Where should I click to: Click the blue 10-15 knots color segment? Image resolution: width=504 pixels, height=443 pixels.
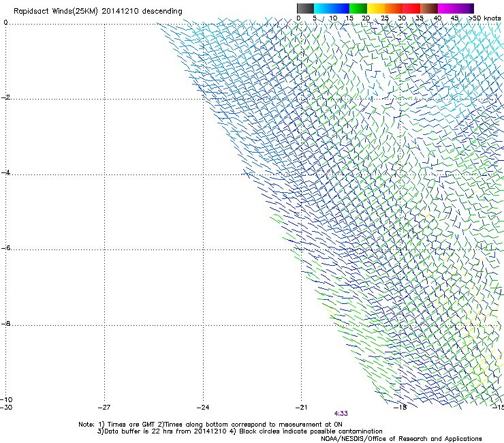[341, 8]
